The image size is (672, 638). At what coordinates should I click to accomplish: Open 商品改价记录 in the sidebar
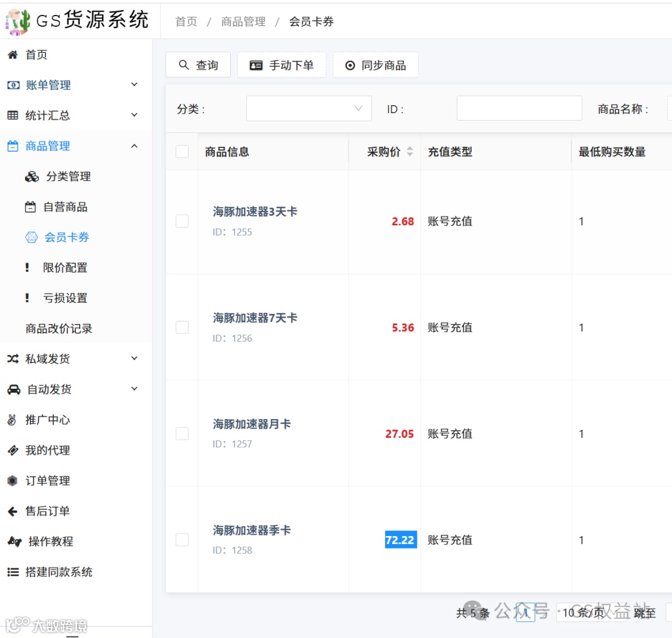58,328
